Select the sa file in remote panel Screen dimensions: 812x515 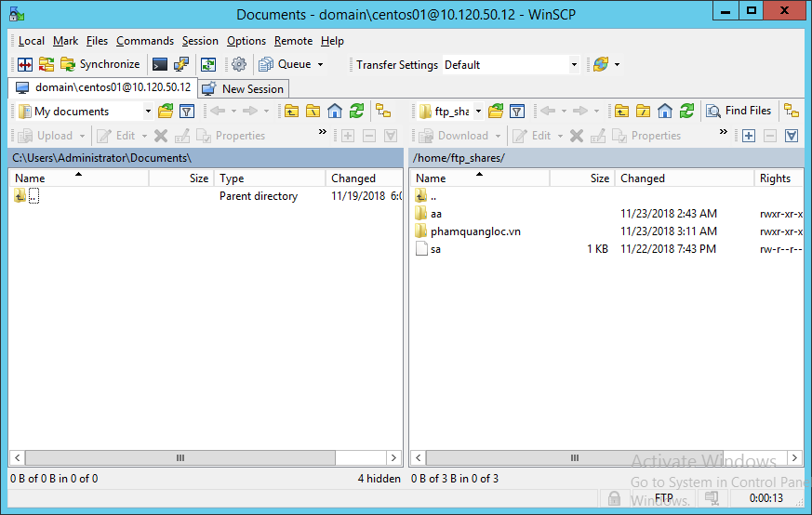[x=435, y=249]
